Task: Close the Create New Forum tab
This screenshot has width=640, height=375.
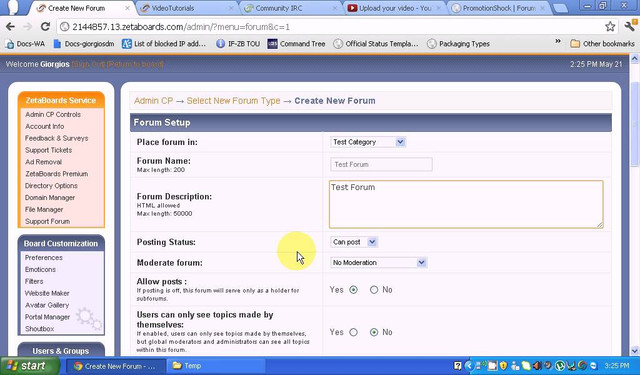Action: pos(127,8)
